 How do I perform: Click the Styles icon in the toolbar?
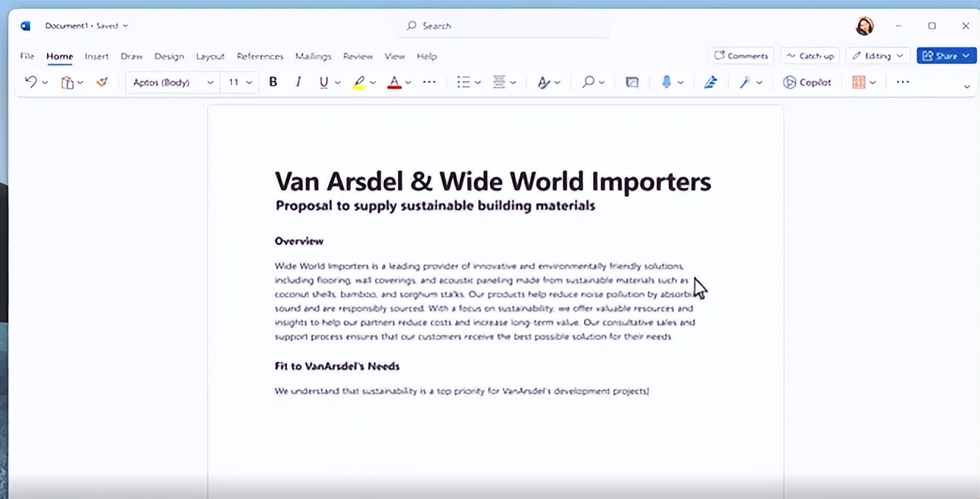[544, 82]
